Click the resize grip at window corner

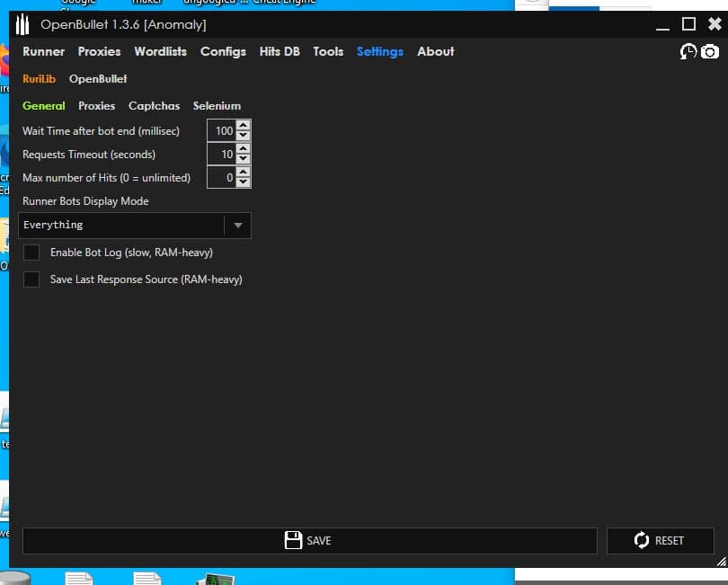[x=721, y=561]
